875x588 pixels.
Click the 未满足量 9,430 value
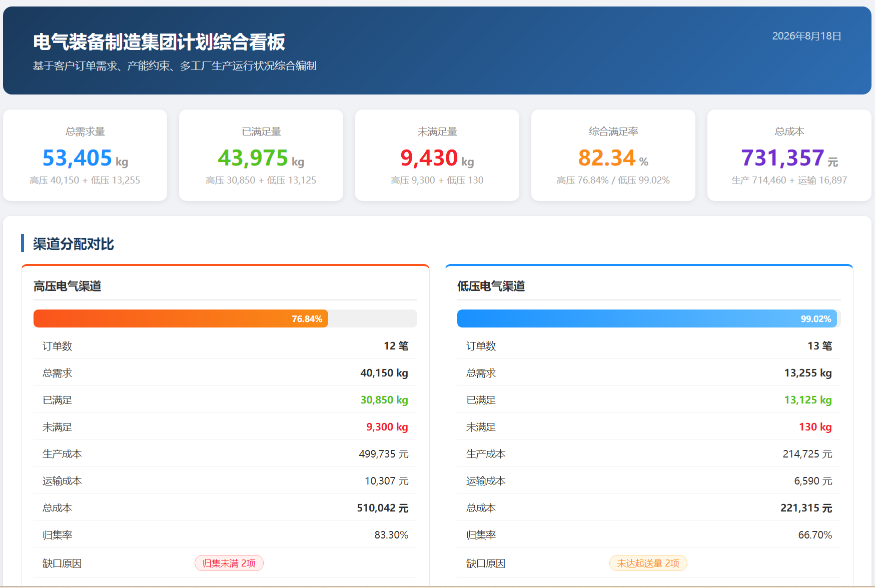click(x=429, y=158)
